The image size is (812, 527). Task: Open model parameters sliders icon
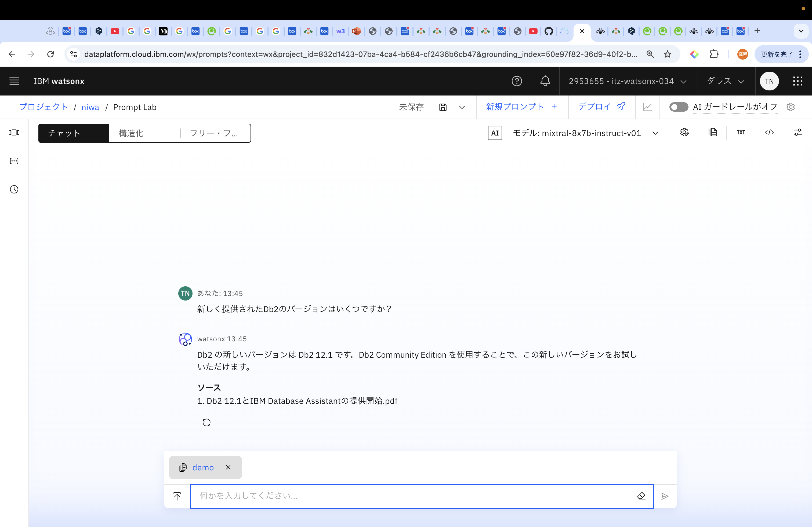[797, 132]
